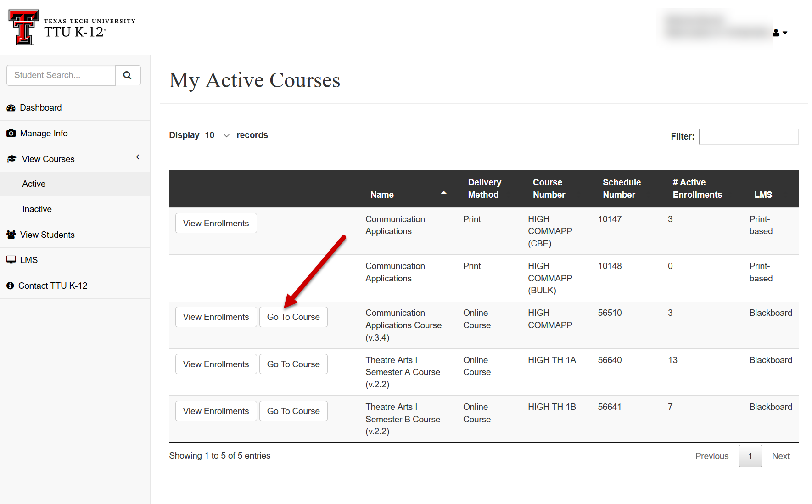This screenshot has height=504, width=812.
Task: Go To Course for Communication Applications v.3.4
Action: 293,317
